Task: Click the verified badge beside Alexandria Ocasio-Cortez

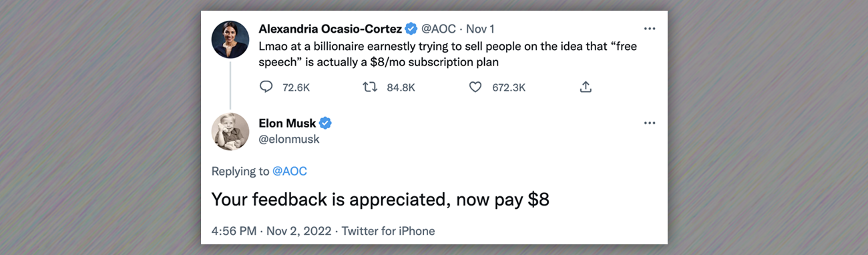Action: (x=411, y=29)
